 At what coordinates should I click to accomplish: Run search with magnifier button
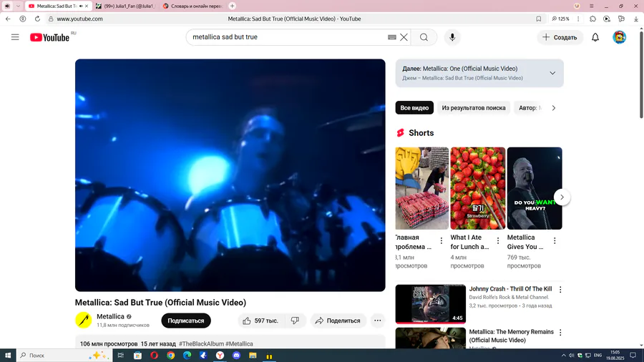click(x=424, y=37)
